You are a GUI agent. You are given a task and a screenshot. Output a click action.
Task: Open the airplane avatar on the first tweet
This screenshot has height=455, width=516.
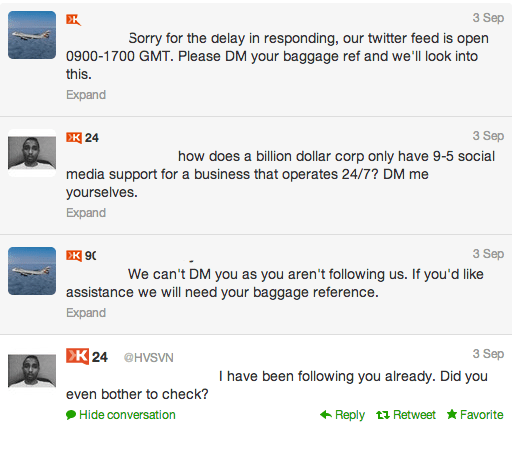[x=32, y=35]
